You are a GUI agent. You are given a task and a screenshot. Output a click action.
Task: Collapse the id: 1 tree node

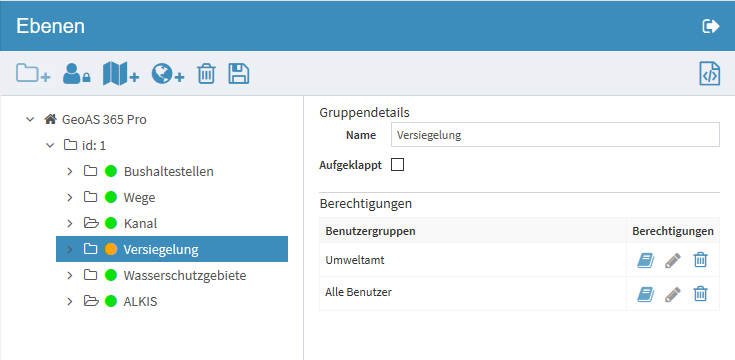[x=50, y=145]
